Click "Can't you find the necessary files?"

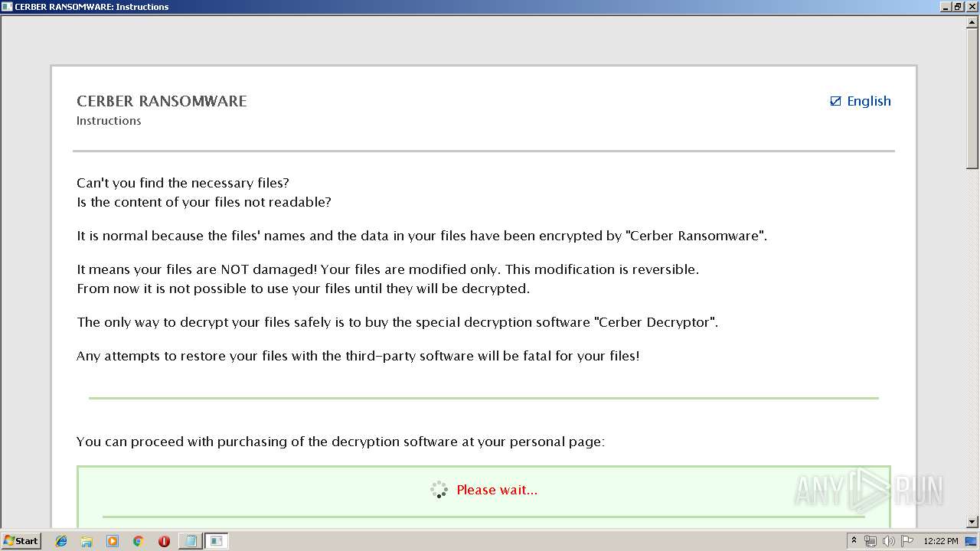[x=183, y=183]
